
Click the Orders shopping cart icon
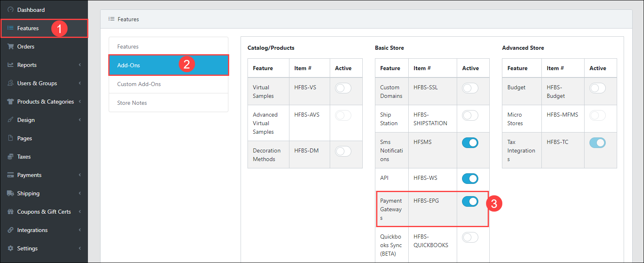pos(11,46)
